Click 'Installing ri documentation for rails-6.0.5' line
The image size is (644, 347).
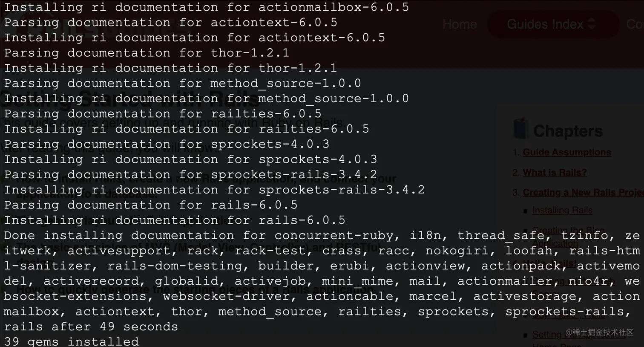click(x=175, y=220)
